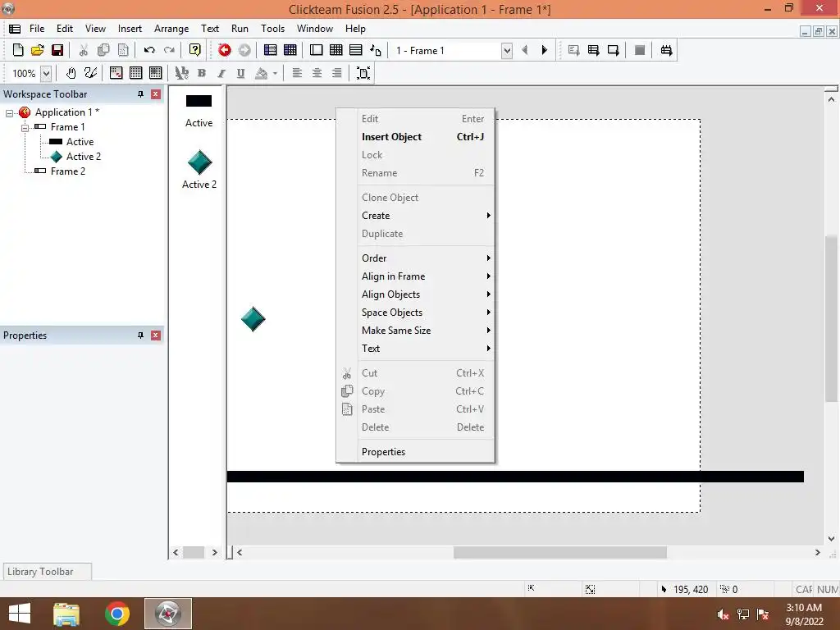Expand the Space Objects submenu
Viewport: 840px width, 630px height.
coord(426,313)
